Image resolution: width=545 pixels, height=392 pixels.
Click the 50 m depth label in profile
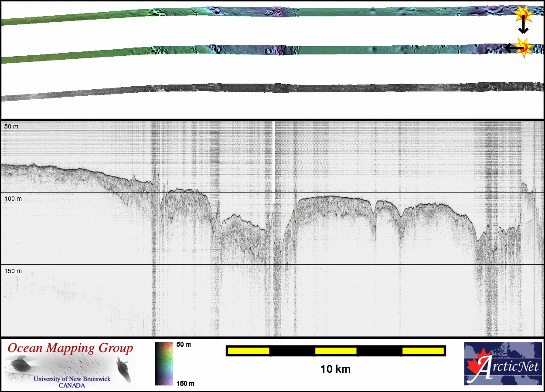(x=11, y=126)
